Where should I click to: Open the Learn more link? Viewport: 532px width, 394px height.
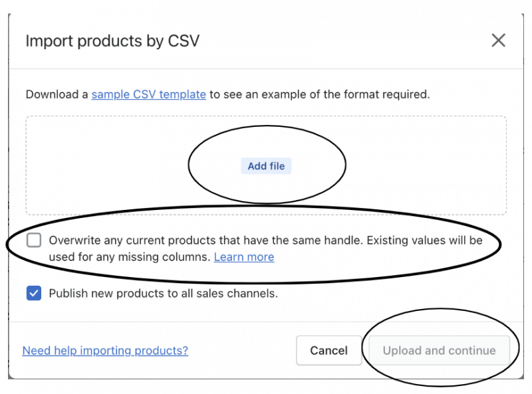[x=243, y=257]
